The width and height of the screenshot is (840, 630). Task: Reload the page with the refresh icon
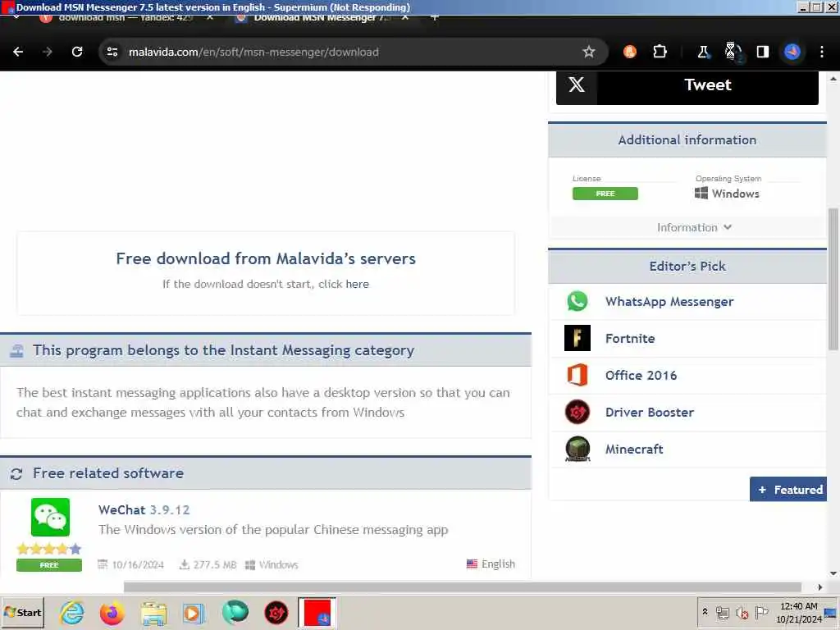(x=77, y=52)
